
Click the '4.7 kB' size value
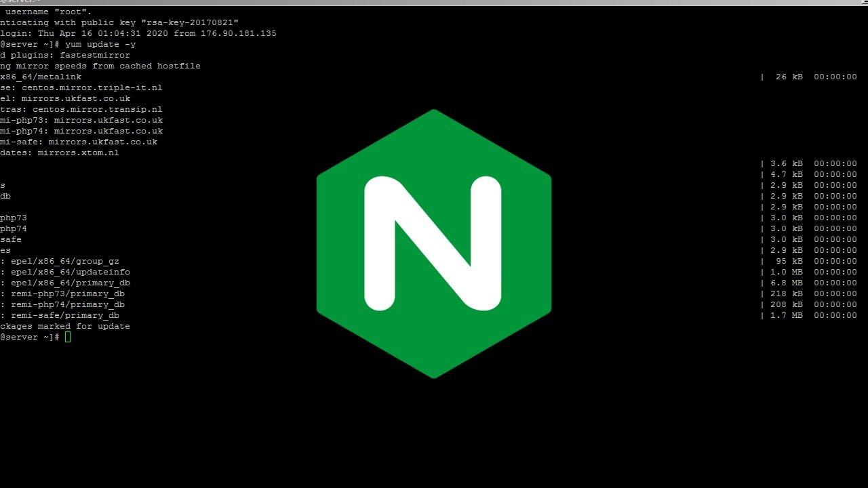[x=787, y=174]
